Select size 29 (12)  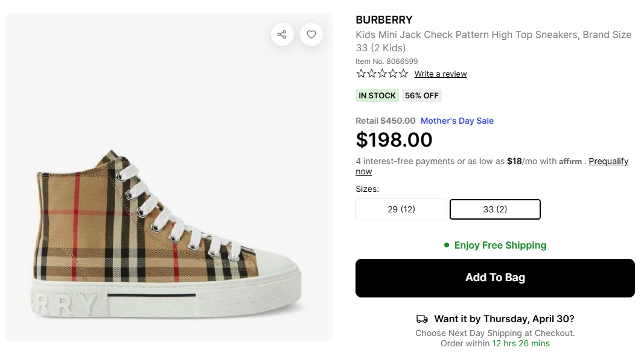pos(401,209)
